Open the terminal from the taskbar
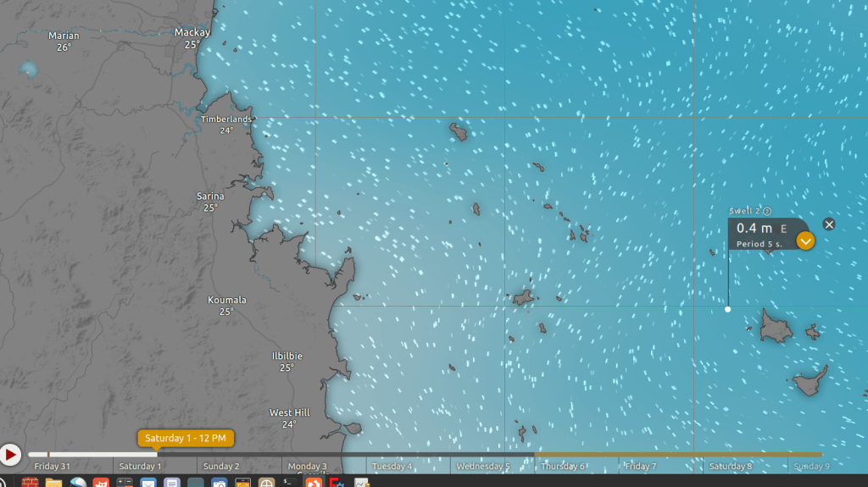This screenshot has height=487, width=868. tap(289, 483)
